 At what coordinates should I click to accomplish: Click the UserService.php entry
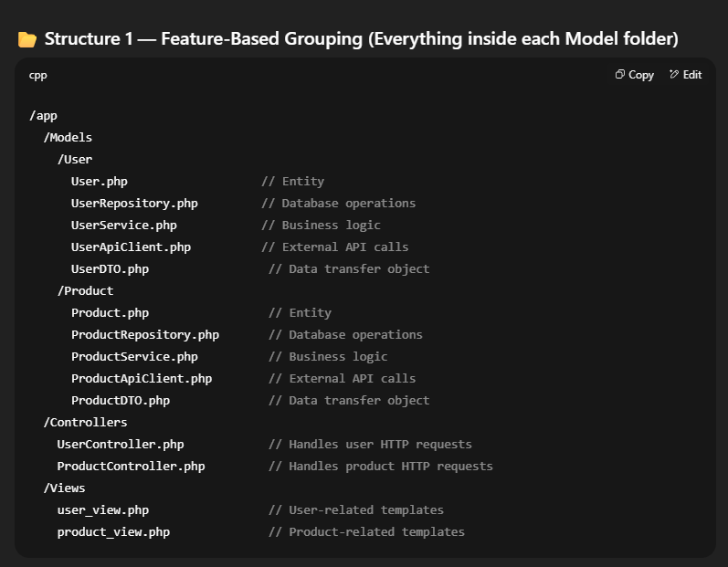(123, 226)
